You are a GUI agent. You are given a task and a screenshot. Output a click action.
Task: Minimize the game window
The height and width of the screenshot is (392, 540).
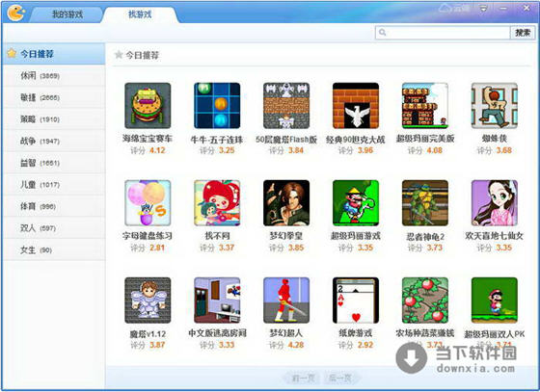coord(503,8)
